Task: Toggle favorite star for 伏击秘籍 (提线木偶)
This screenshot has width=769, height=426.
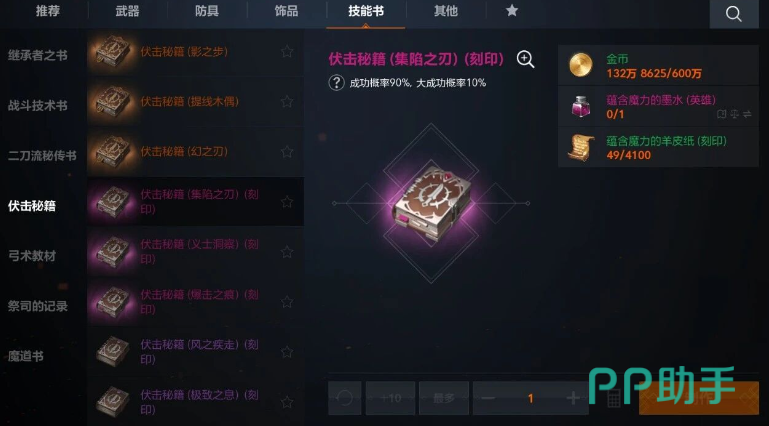Action: click(x=287, y=101)
